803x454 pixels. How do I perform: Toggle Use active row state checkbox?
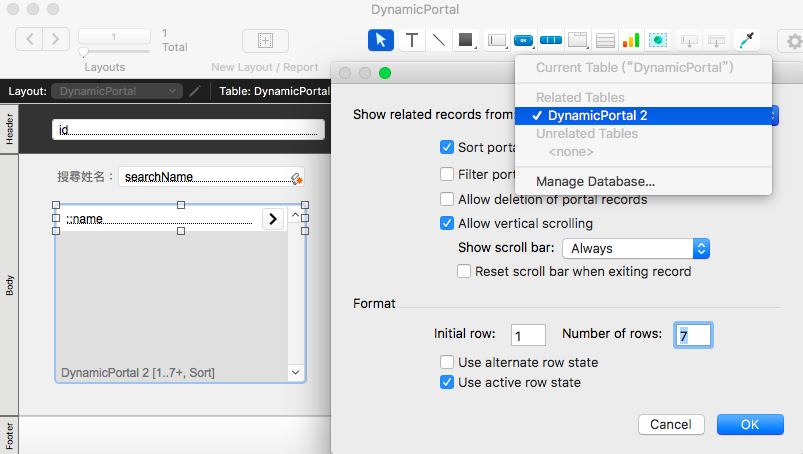point(447,382)
